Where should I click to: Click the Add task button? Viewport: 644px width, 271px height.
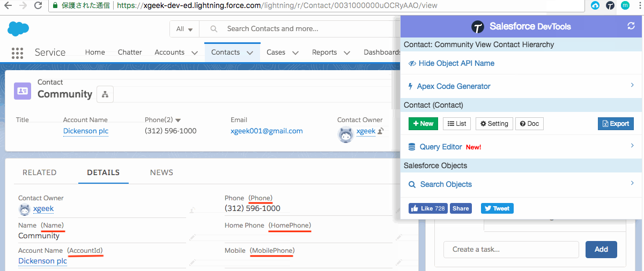pos(601,250)
